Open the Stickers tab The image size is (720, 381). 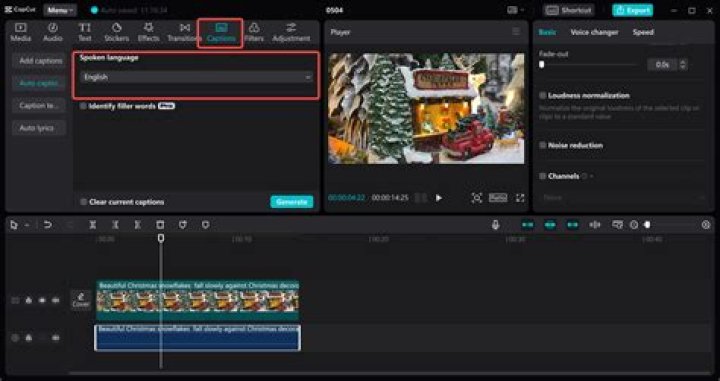(x=117, y=33)
